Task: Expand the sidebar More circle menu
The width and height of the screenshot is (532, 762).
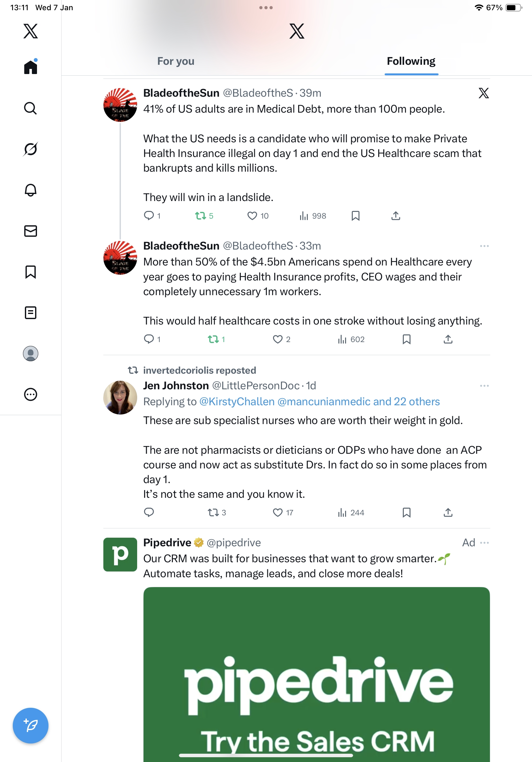Action: click(31, 394)
